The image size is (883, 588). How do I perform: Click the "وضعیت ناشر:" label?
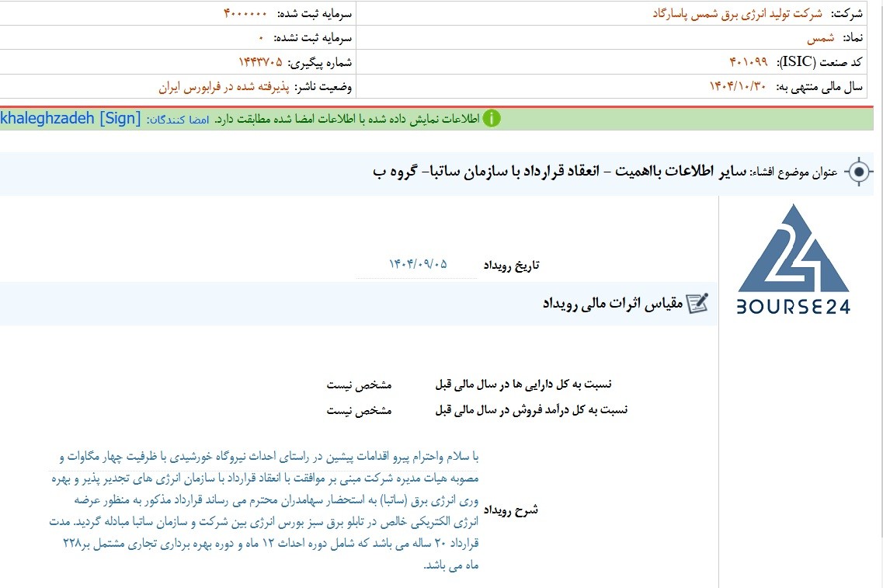[x=323, y=87]
